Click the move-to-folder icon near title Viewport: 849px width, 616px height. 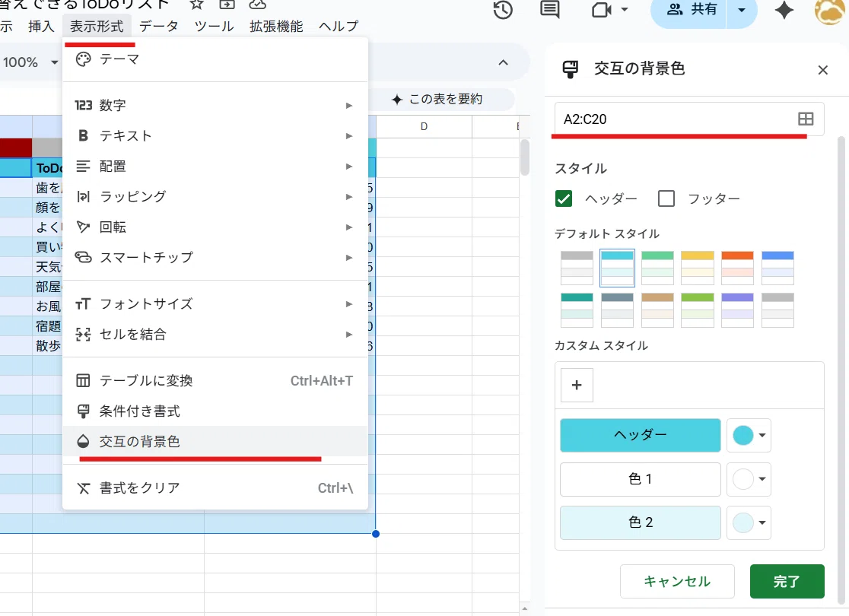click(227, 5)
